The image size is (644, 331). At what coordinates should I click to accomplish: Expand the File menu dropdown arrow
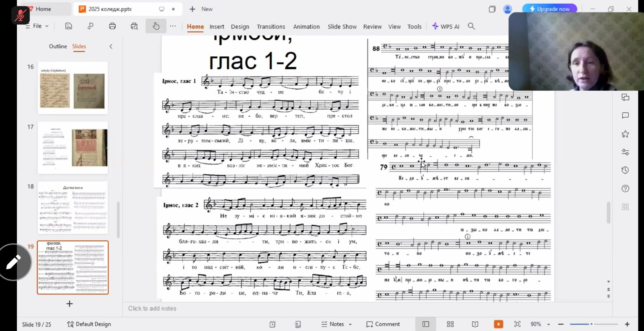[47, 26]
